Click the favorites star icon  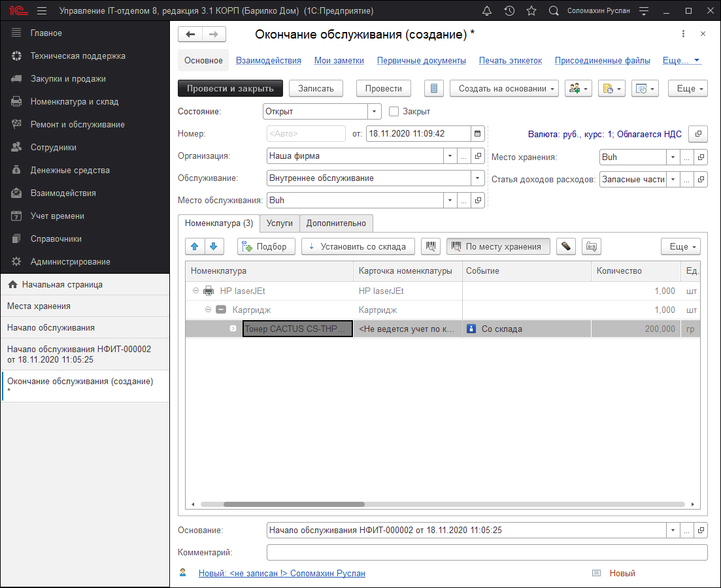point(531,11)
